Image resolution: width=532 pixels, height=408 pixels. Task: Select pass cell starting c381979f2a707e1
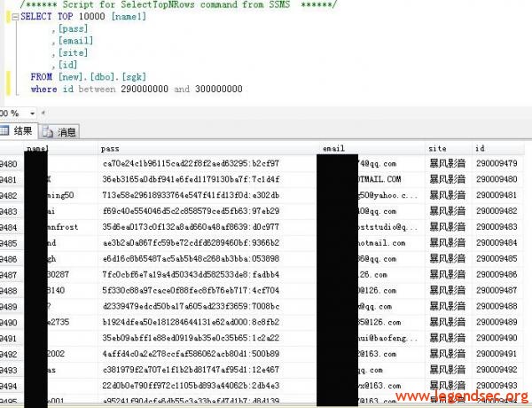[208, 370]
